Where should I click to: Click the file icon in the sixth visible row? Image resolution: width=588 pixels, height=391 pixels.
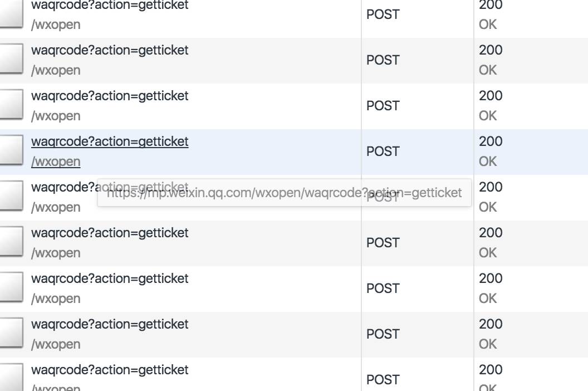click(x=10, y=243)
